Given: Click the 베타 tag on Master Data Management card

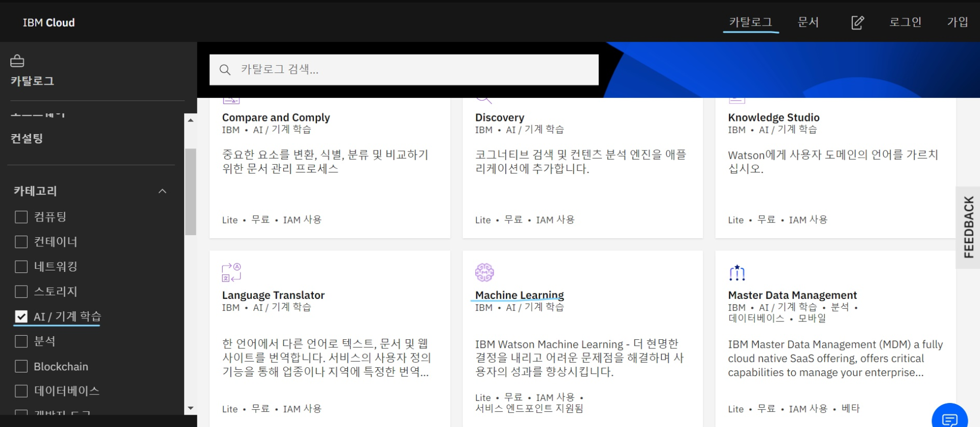Looking at the screenshot, I should click(850, 409).
